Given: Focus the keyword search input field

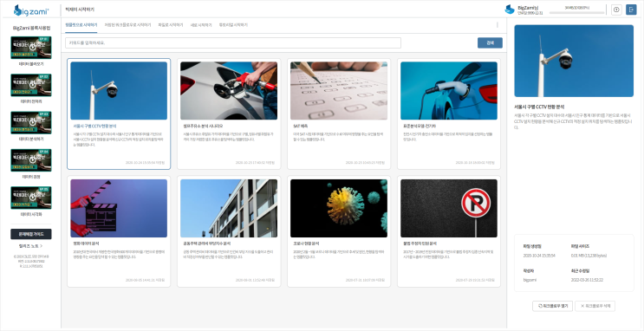Looking at the screenshot, I should pos(233,42).
